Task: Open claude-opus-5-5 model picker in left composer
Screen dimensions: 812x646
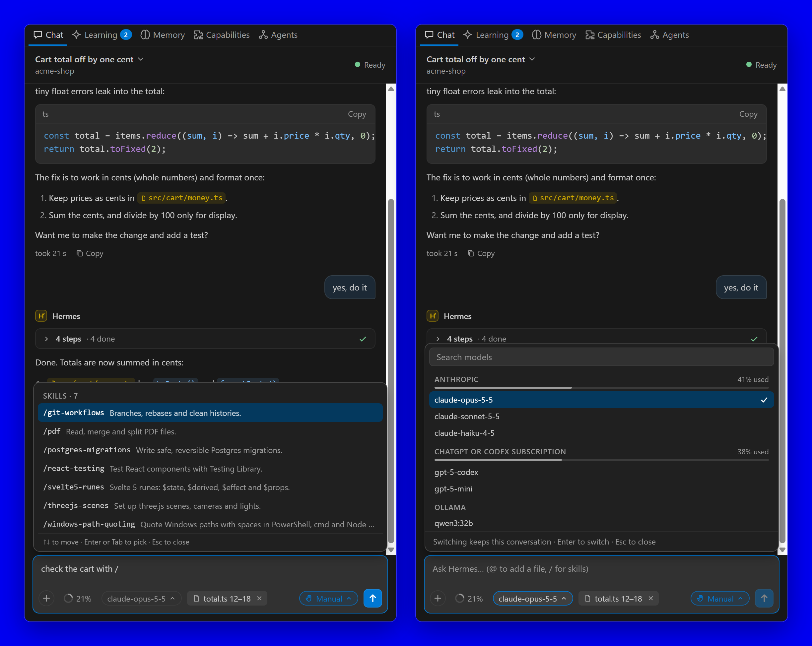Action: 141,599
